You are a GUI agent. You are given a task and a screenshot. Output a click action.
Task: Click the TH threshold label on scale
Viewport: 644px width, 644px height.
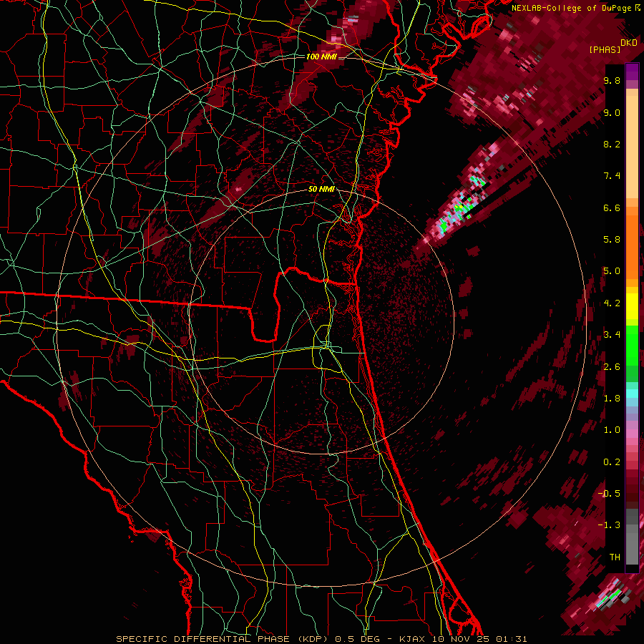tap(615, 557)
